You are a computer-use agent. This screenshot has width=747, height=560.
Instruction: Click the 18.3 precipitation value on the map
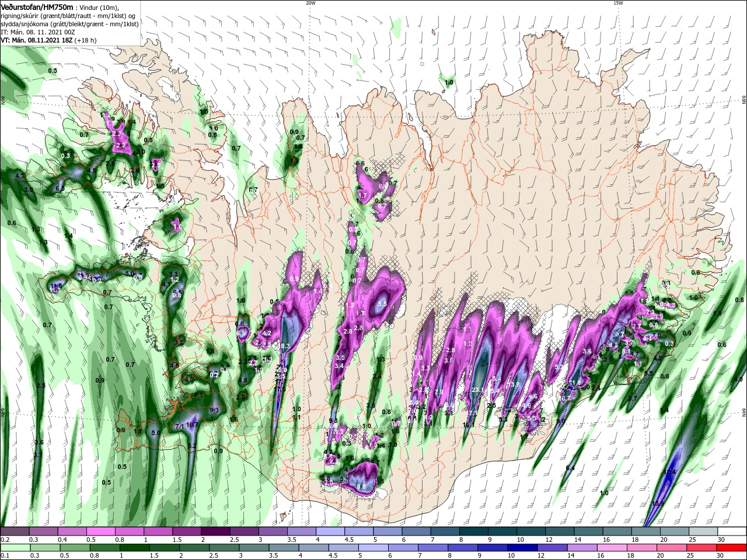(x=285, y=346)
